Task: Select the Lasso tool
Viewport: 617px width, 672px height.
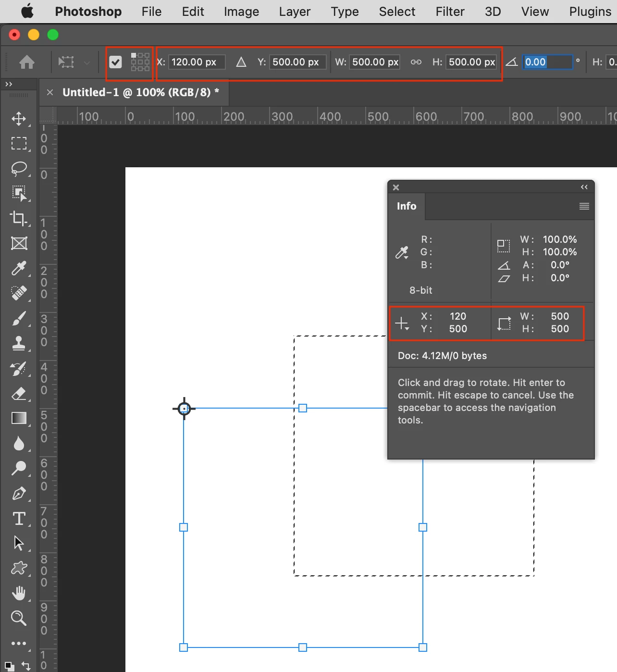Action: pyautogui.click(x=19, y=169)
